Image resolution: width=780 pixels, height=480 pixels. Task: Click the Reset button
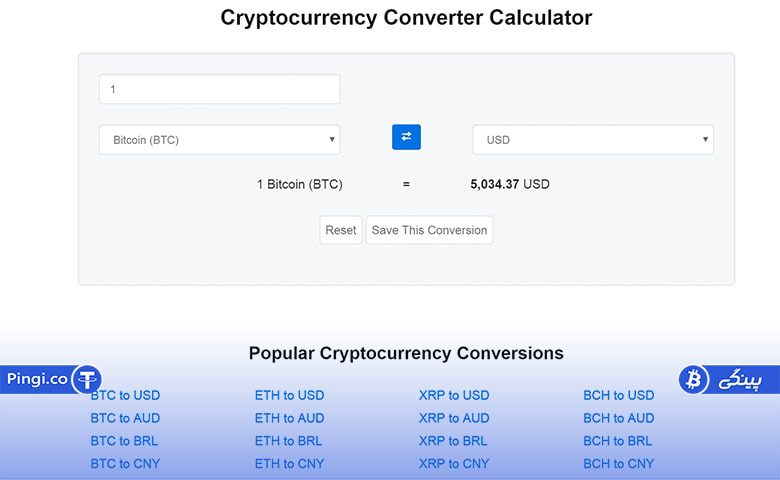click(x=341, y=230)
